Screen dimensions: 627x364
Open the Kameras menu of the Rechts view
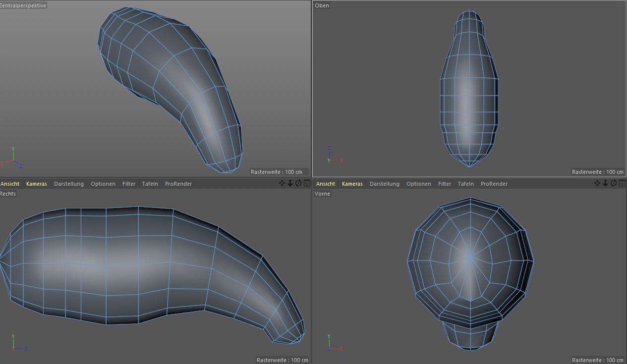(x=37, y=184)
